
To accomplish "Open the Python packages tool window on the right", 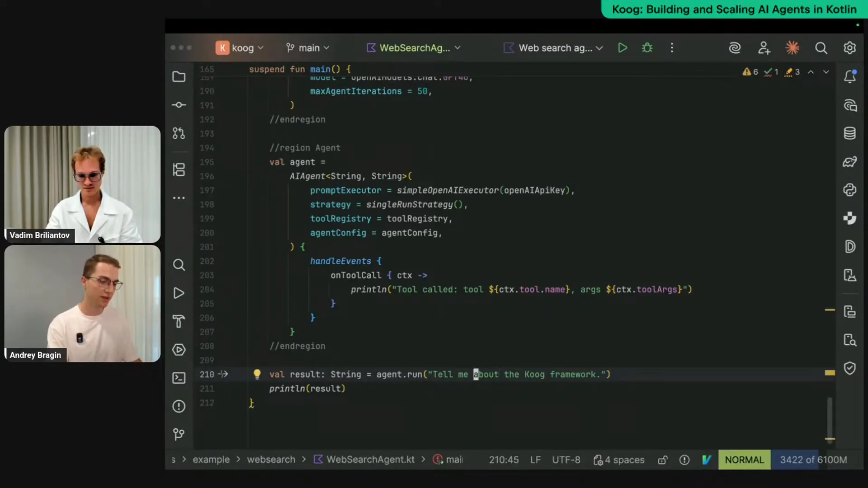I will pyautogui.click(x=850, y=190).
